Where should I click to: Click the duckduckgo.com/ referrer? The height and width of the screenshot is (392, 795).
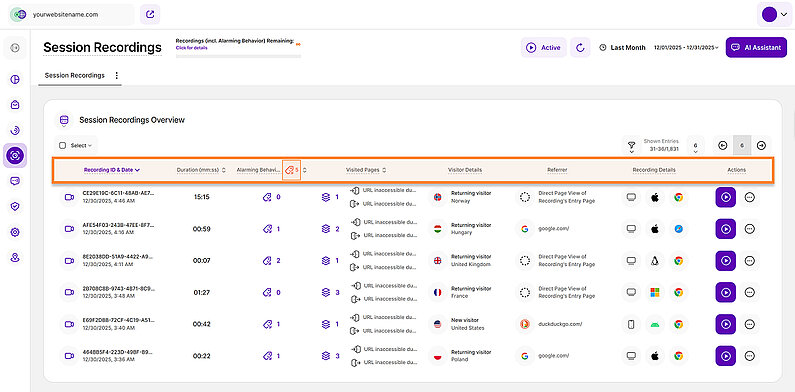click(x=560, y=325)
